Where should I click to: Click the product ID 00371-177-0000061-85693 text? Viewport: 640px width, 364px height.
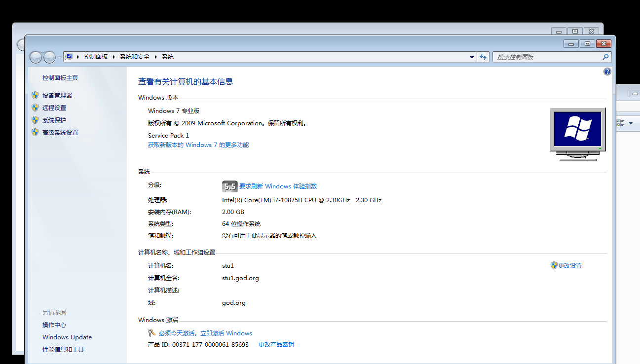[210, 345]
